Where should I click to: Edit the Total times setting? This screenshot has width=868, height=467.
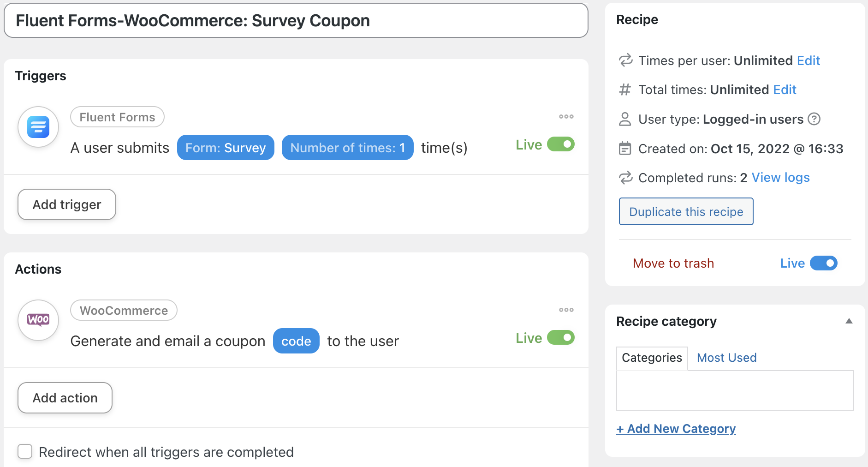(x=785, y=90)
